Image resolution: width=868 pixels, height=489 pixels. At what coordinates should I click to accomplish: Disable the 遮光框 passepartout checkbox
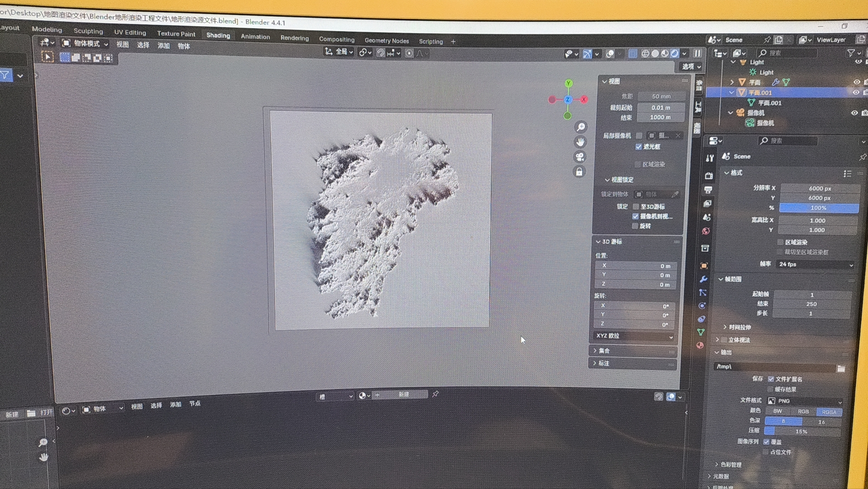coord(639,147)
